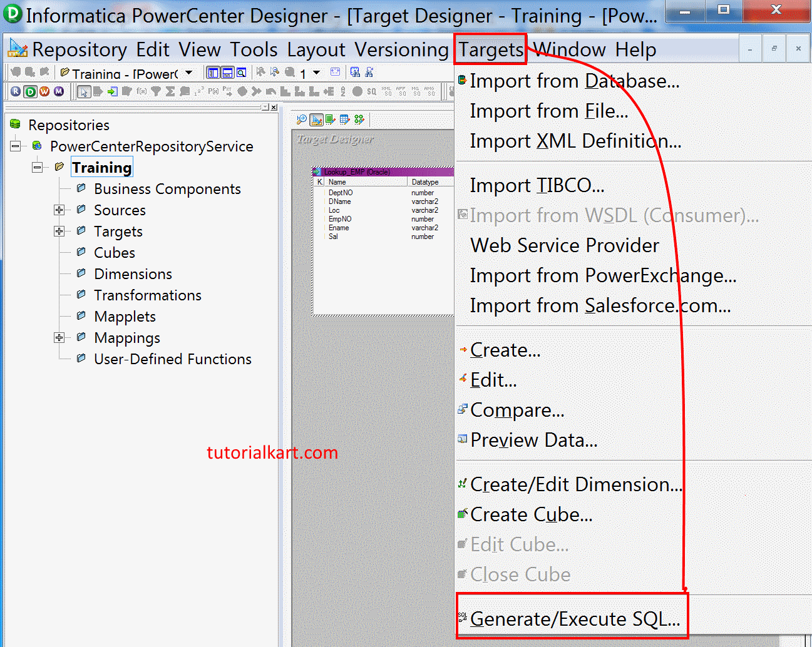The height and width of the screenshot is (647, 812).
Task: Click the Informatica Designer logo in title bar
Action: coord(12,13)
